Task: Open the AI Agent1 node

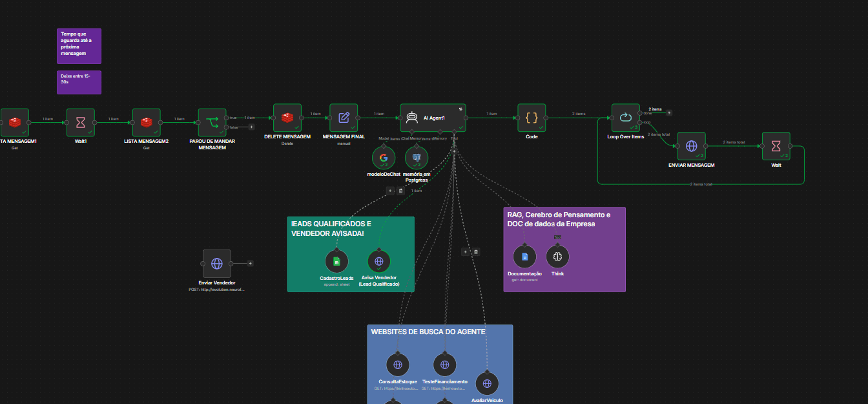Action: (433, 118)
